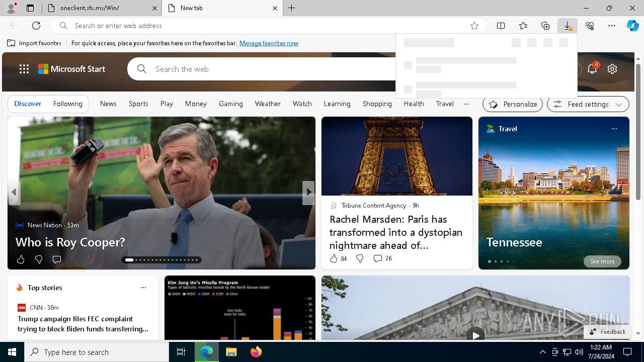
Task: Open page settings gear icon
Action: [x=612, y=69]
